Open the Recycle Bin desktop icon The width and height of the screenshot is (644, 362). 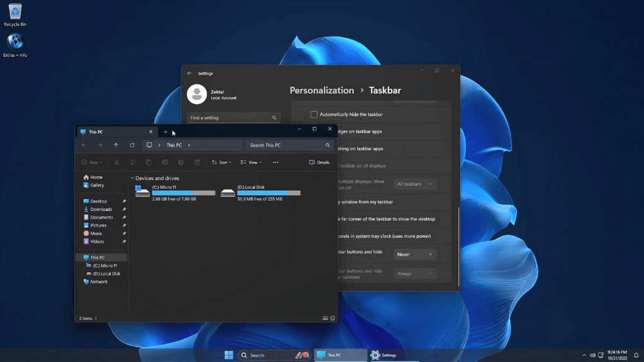tap(15, 15)
